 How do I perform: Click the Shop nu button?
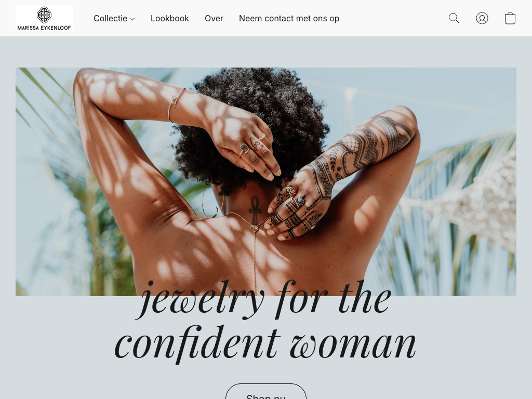click(x=266, y=392)
